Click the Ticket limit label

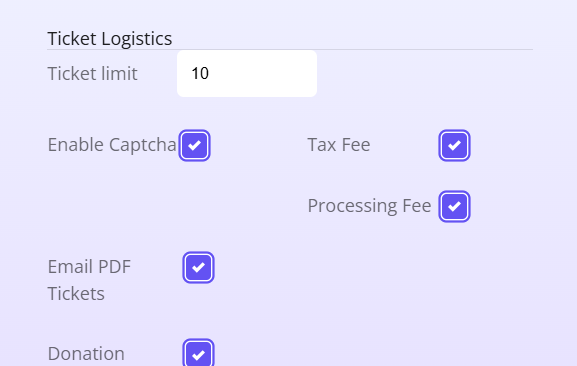92,74
